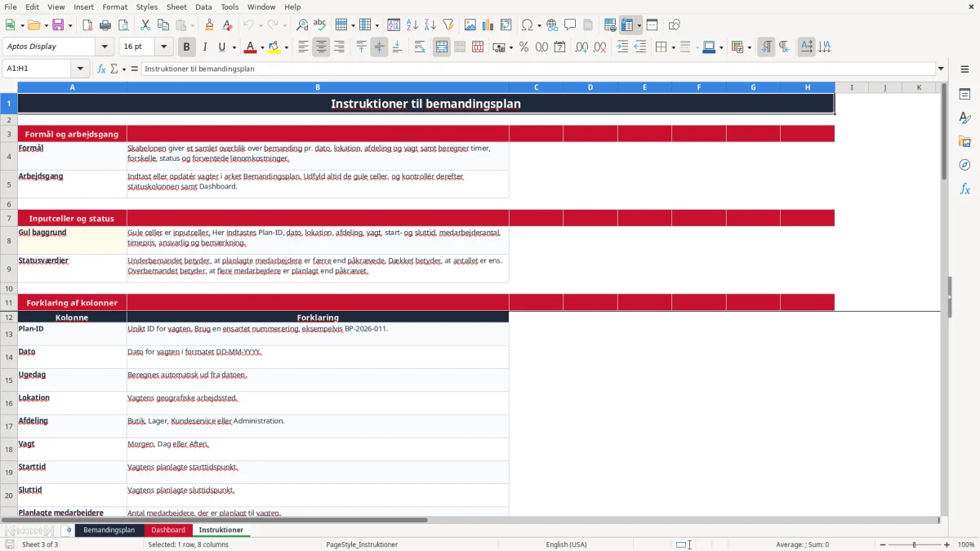The width and height of the screenshot is (980, 551).
Task: Open Font Color dropdown arrow
Action: click(x=262, y=47)
